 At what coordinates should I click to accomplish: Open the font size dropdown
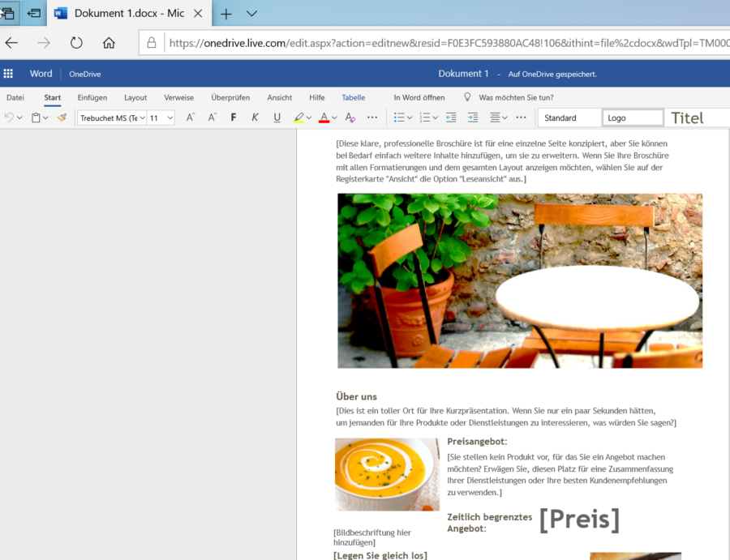(159, 117)
